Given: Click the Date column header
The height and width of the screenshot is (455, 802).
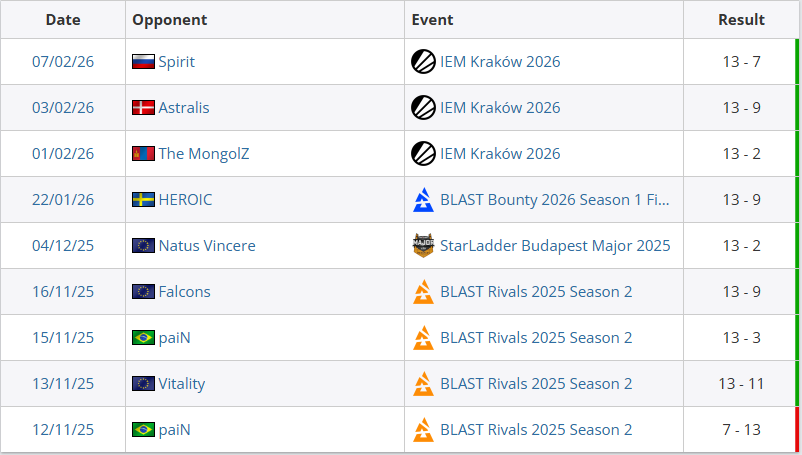Looking at the screenshot, I should pos(63,20).
